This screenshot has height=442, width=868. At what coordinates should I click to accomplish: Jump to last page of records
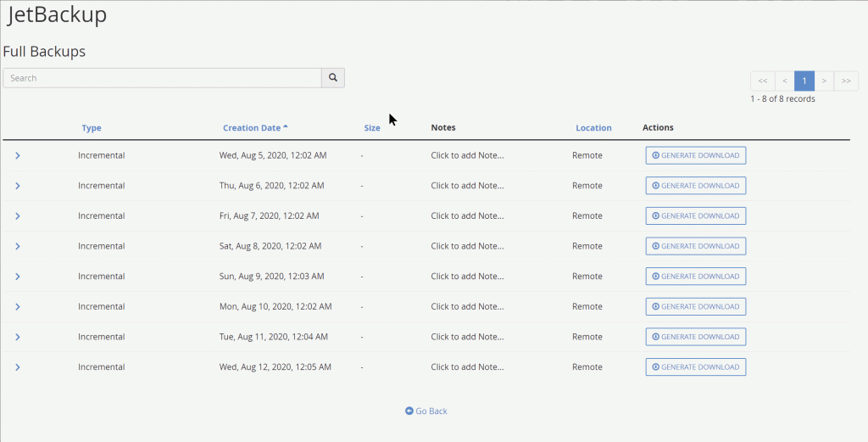846,81
